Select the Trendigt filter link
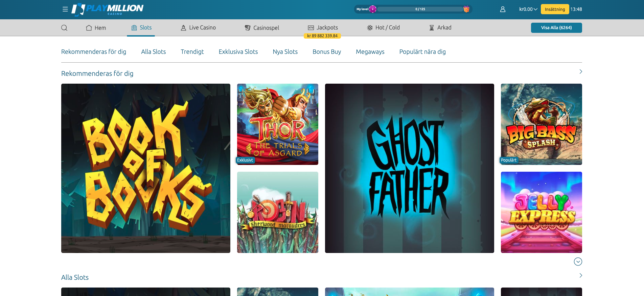This screenshot has width=644, height=296. pos(192,52)
